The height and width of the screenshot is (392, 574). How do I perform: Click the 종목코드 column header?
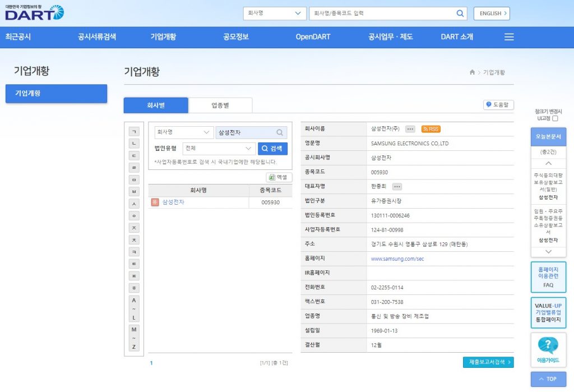click(x=271, y=190)
